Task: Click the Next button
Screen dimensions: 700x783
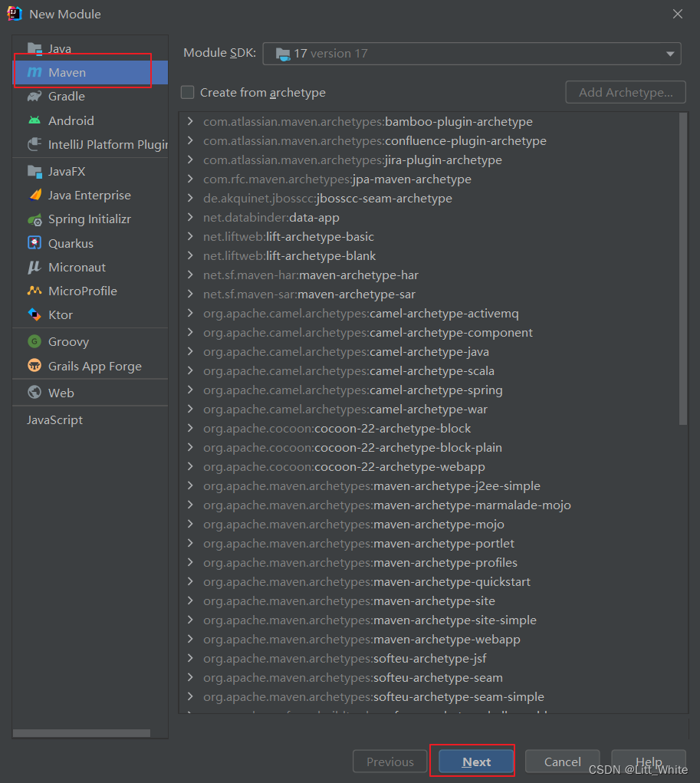Action: tap(476, 762)
